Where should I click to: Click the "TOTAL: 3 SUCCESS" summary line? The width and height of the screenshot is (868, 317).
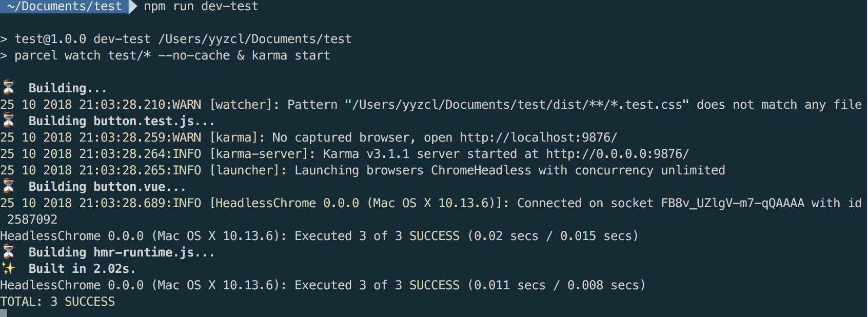57,302
